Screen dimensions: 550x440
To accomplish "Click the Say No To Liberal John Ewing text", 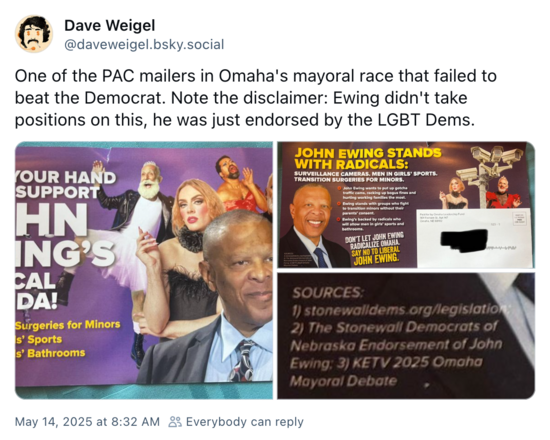I will pyautogui.click(x=376, y=254).
